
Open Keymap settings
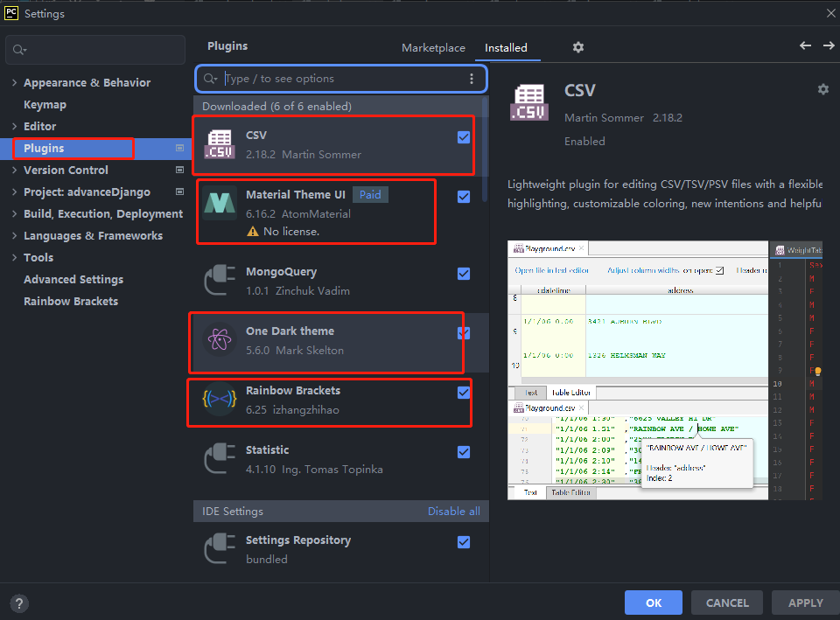coord(45,104)
